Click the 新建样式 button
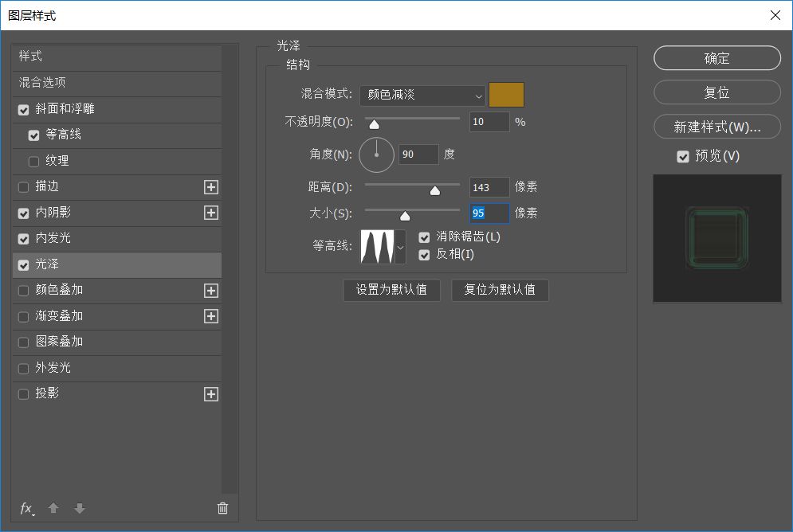The image size is (793, 532). tap(716, 127)
